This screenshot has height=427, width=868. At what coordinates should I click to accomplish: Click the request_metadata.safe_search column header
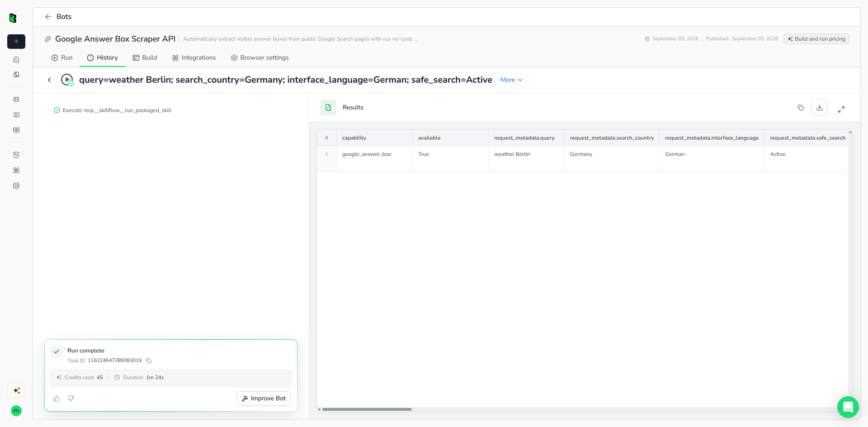click(x=807, y=138)
